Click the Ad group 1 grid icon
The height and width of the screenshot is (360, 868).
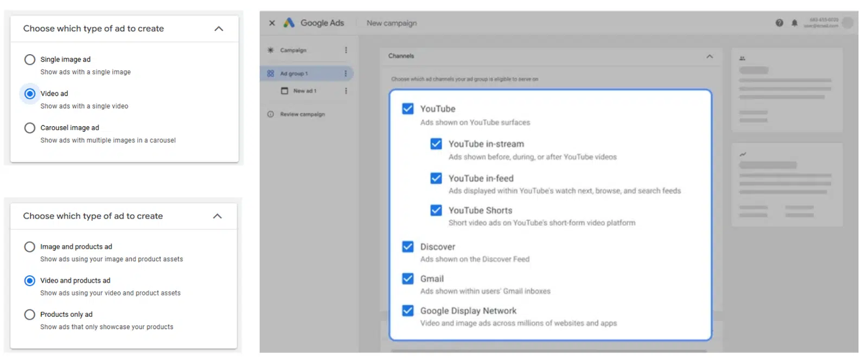pos(270,73)
